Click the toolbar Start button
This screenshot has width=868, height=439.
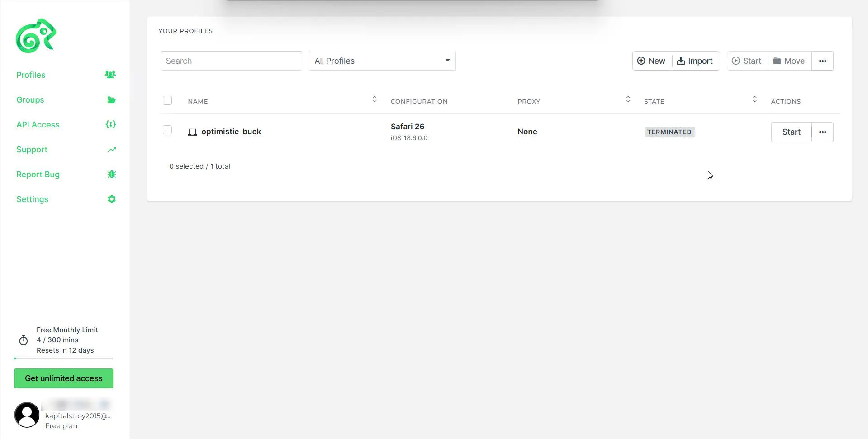pyautogui.click(x=747, y=61)
